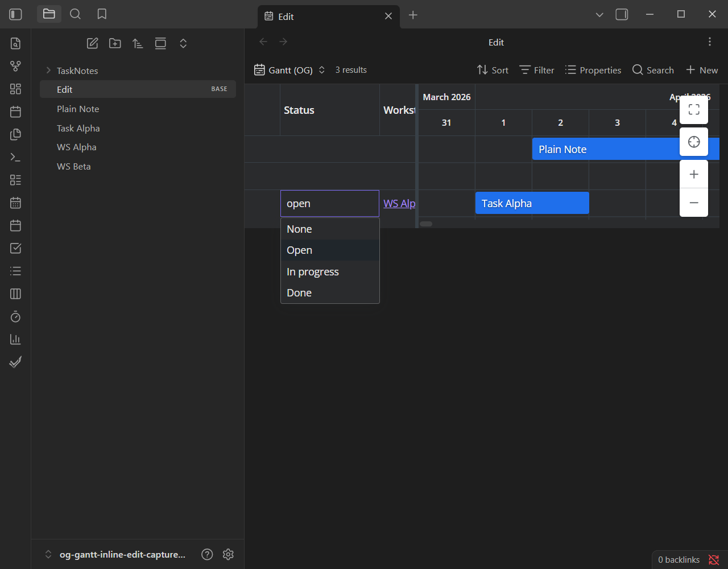Click the Sort button

tap(493, 70)
